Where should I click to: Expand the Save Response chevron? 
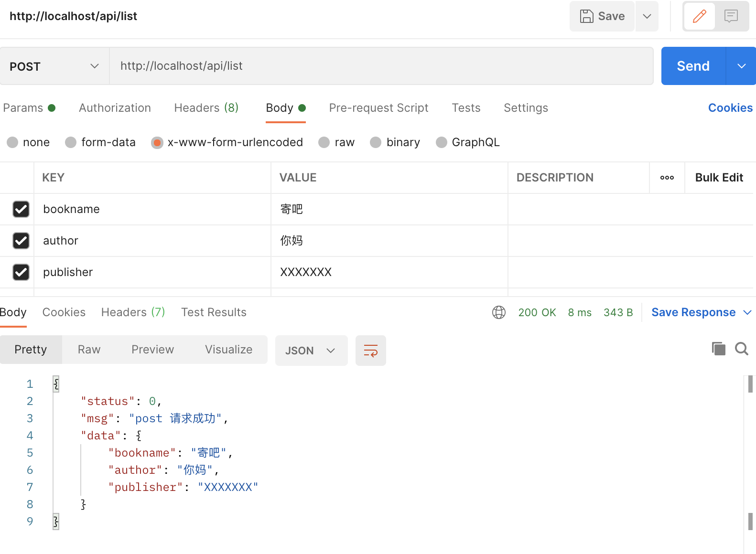point(747,312)
